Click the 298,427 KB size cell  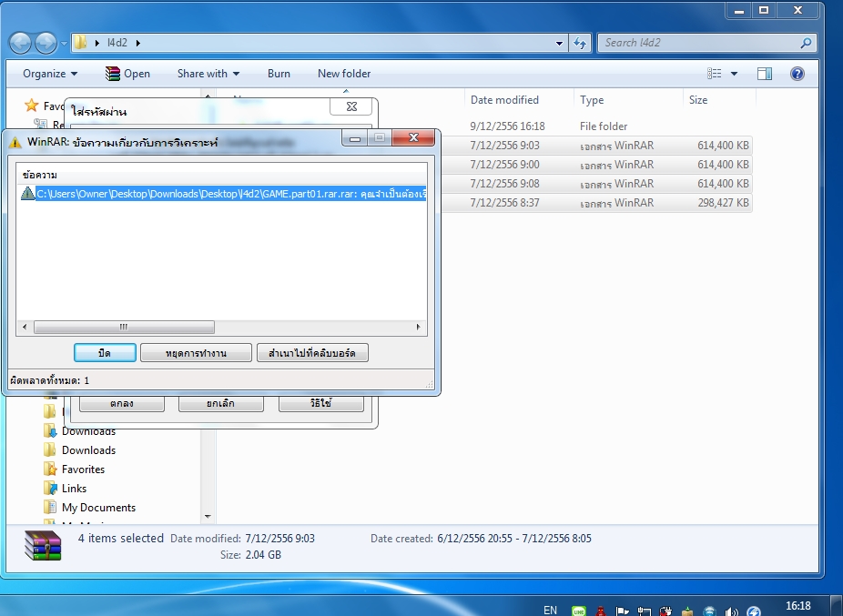pyautogui.click(x=723, y=203)
